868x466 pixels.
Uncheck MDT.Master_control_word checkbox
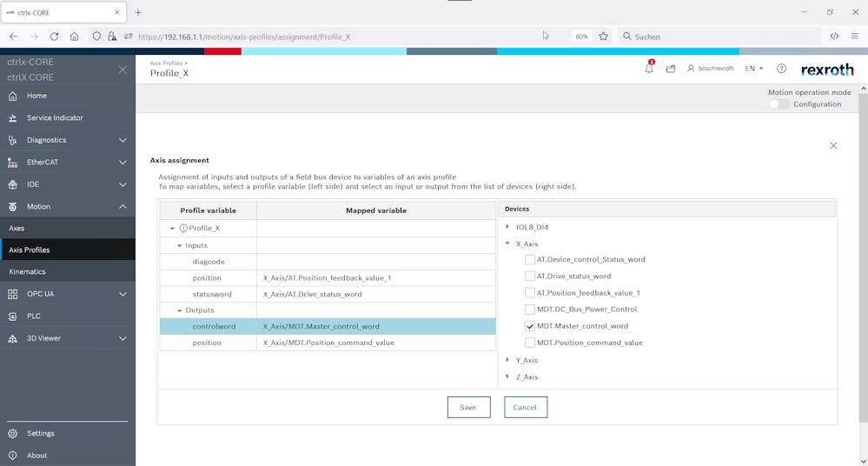coord(530,326)
